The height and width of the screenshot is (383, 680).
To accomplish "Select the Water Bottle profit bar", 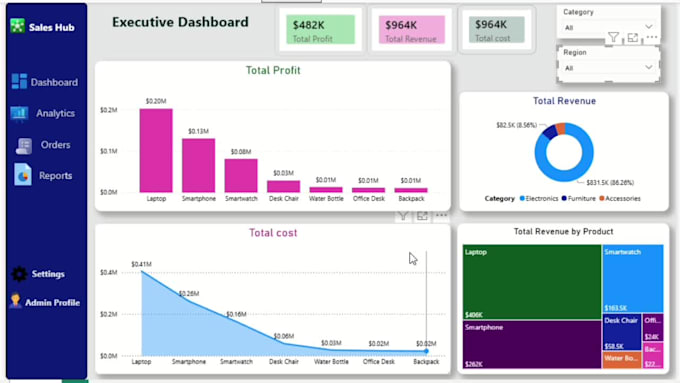I will (326, 190).
